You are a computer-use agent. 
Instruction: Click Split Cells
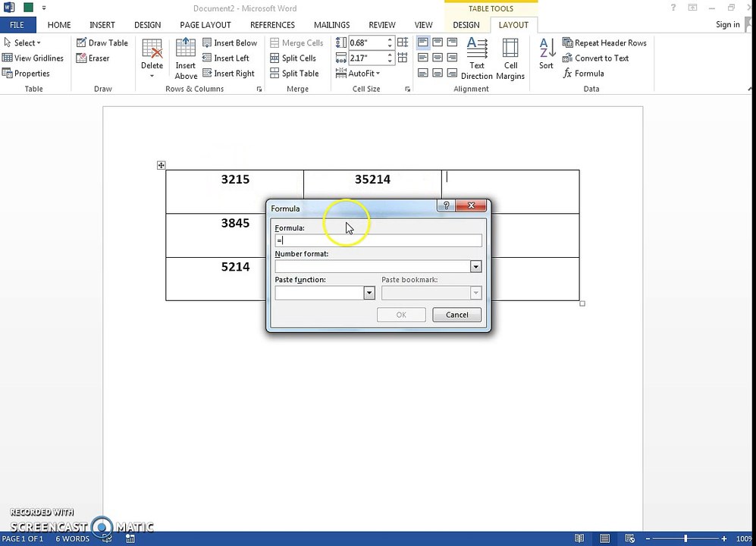pyautogui.click(x=293, y=58)
